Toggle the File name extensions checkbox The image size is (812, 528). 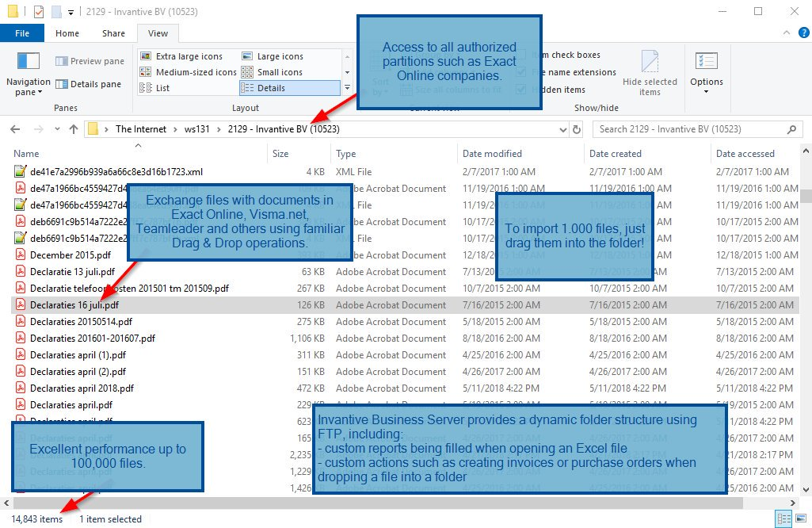pos(521,72)
